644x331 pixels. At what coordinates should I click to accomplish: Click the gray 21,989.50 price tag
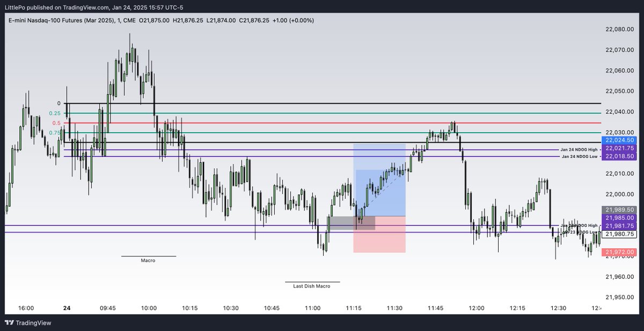point(620,210)
